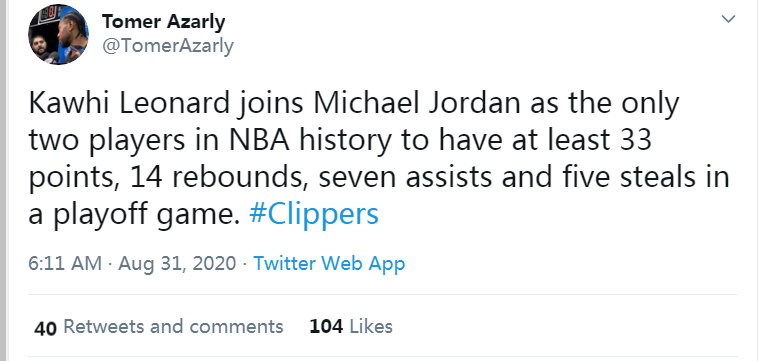Click the gray vertical bar at left edge

tap(3, 180)
